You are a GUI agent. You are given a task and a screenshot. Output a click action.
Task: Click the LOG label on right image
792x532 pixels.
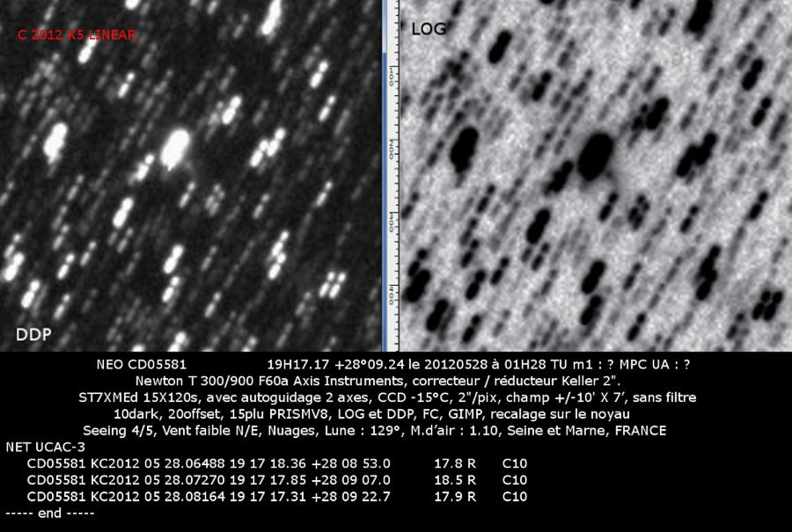pyautogui.click(x=429, y=29)
